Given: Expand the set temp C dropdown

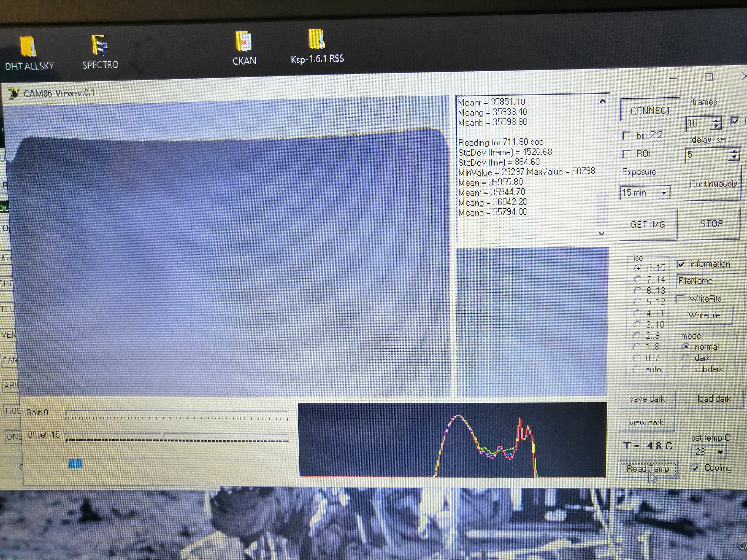Looking at the screenshot, I should click(720, 452).
